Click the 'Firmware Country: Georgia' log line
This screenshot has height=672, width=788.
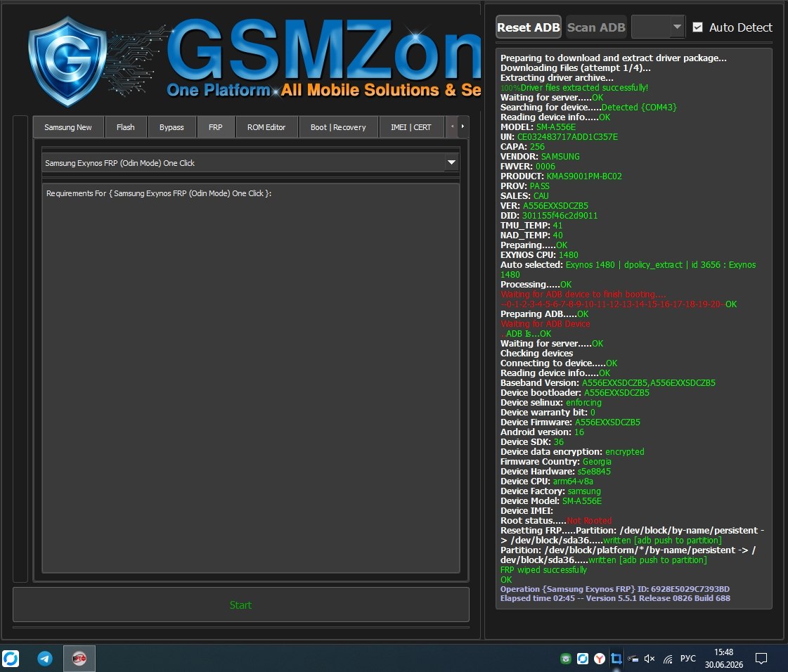point(556,461)
